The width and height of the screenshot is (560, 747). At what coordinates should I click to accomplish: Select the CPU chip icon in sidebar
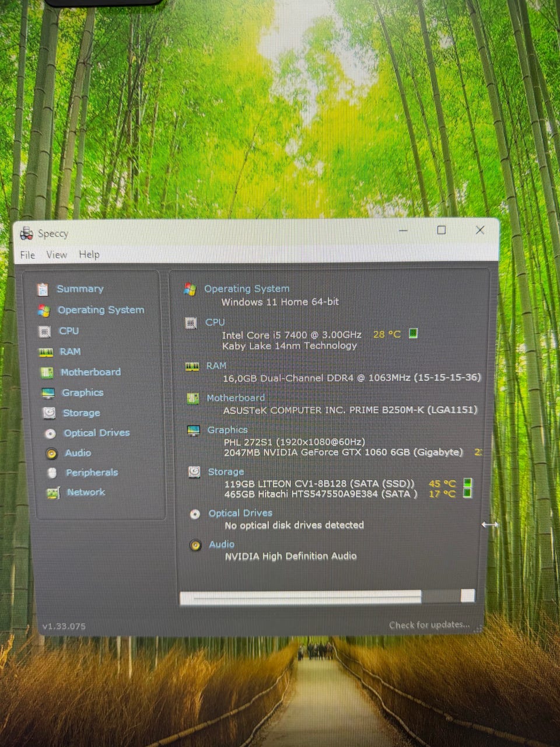pos(45,331)
